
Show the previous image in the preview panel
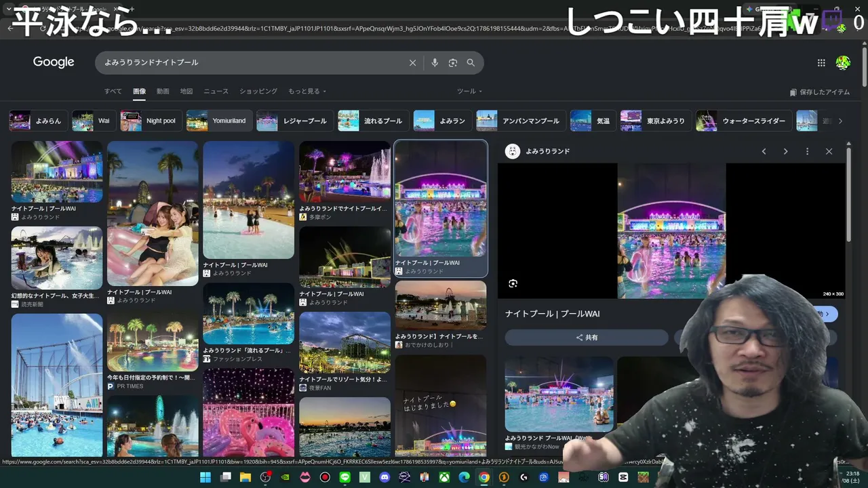coord(764,151)
